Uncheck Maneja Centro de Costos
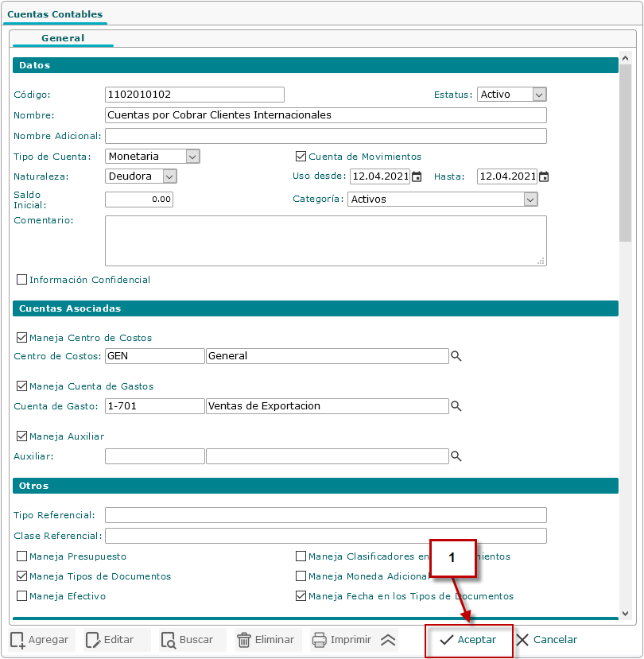Screen dimensions: 644x659 click(21, 338)
